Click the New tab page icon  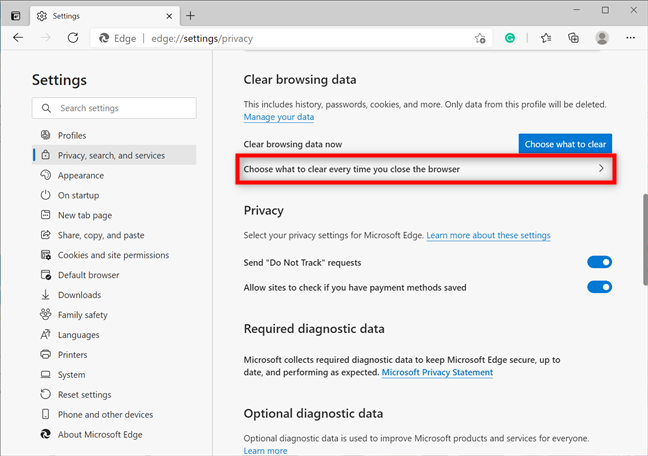coord(45,215)
